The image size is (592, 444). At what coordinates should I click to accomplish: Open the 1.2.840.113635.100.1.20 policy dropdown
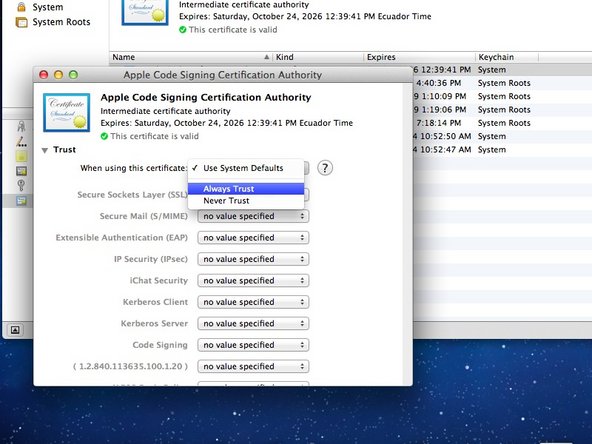(x=253, y=367)
